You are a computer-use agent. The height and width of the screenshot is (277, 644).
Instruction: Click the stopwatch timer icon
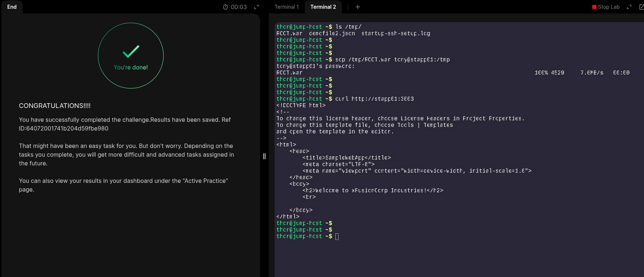pos(225,7)
